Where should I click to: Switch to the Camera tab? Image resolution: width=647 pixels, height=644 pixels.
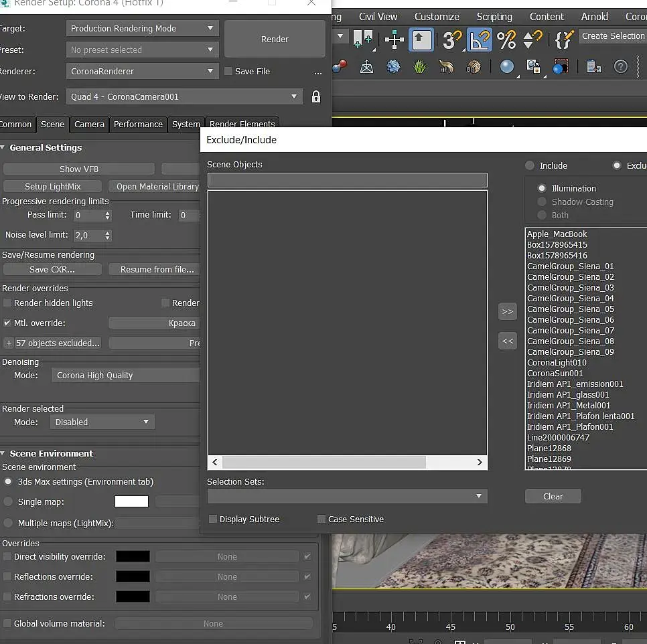89,124
